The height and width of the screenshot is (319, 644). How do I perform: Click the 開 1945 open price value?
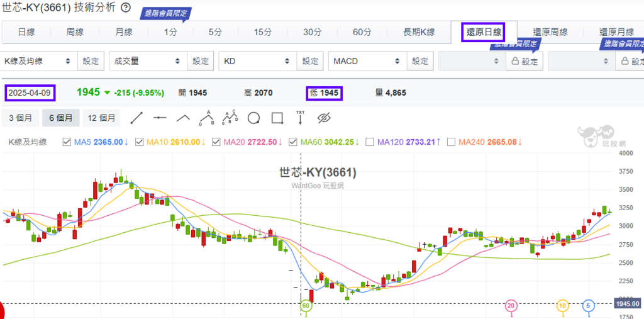193,93
